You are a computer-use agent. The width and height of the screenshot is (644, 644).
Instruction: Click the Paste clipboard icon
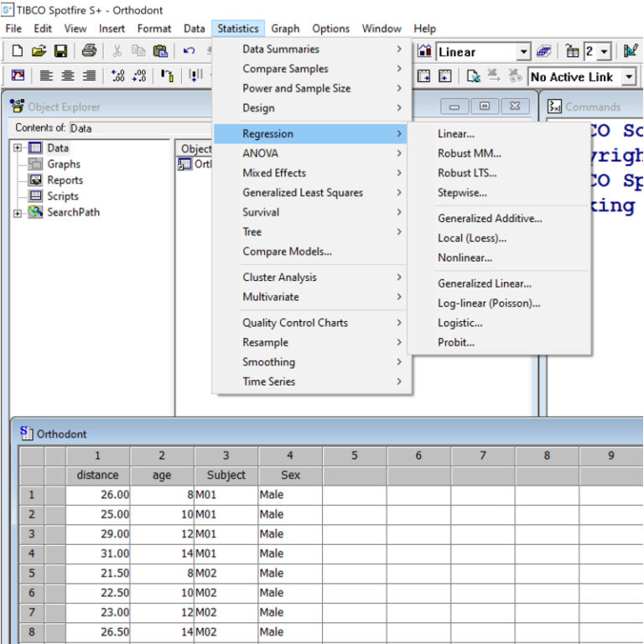pos(160,52)
